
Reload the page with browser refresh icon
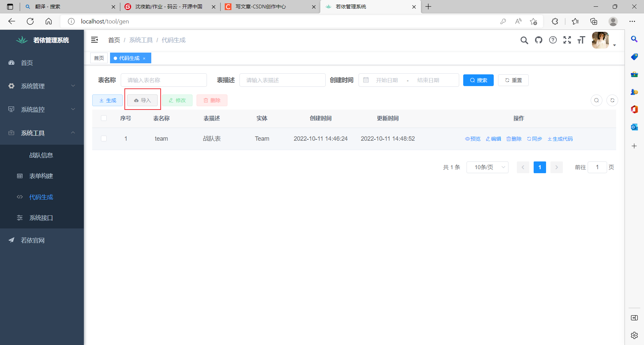[30, 21]
